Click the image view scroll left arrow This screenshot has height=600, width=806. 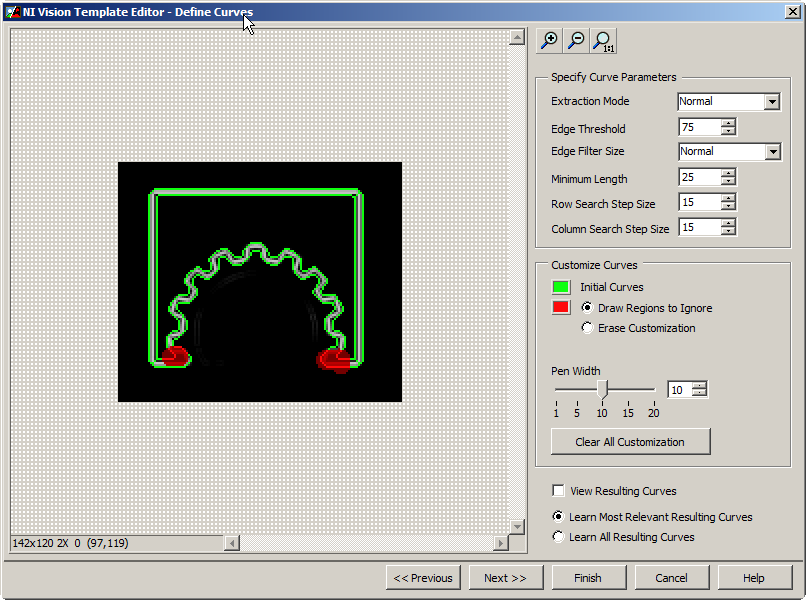coord(232,543)
